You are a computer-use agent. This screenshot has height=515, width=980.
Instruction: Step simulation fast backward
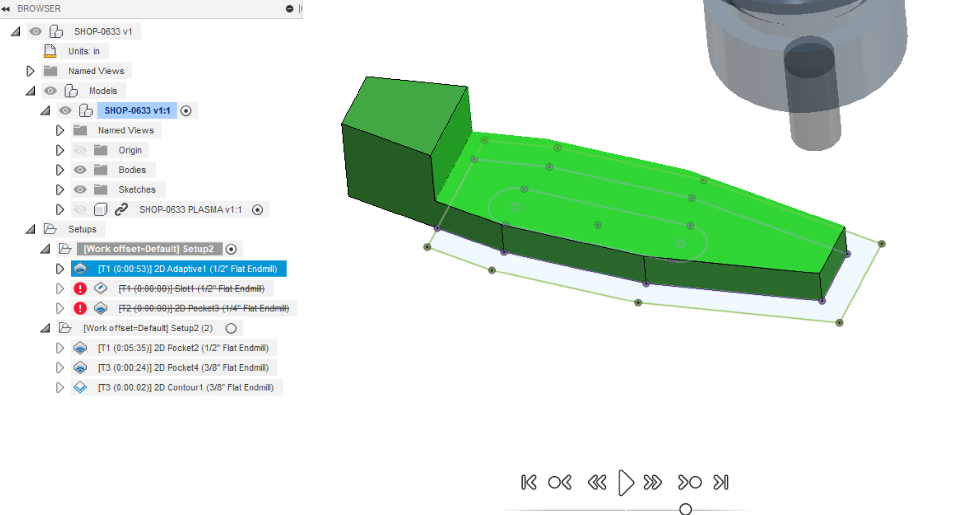pos(597,483)
